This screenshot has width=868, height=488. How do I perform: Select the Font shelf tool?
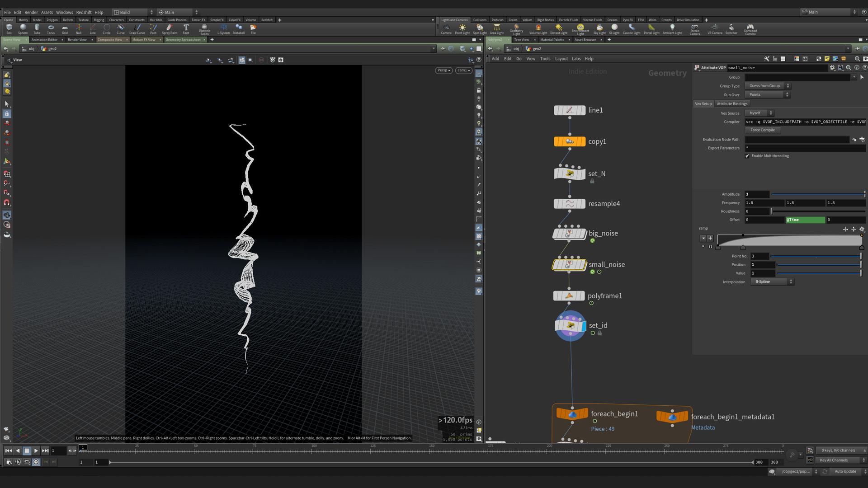click(186, 29)
